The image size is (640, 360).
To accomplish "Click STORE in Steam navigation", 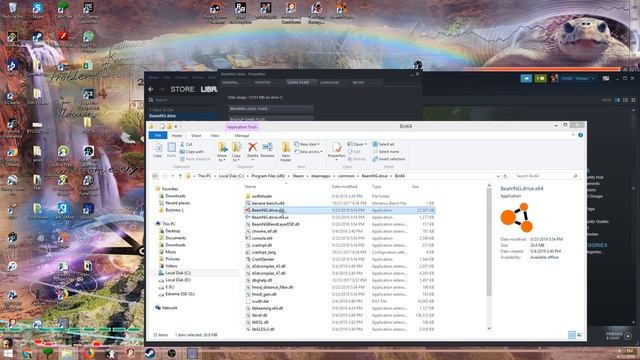I will pos(182,89).
